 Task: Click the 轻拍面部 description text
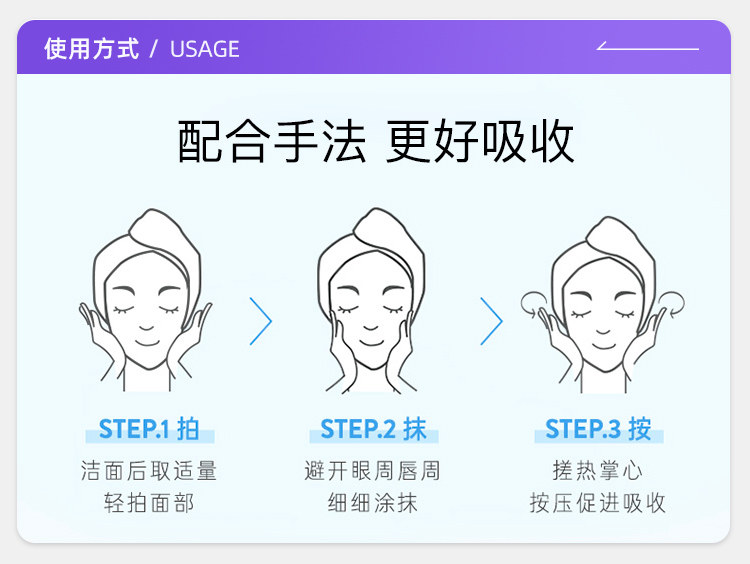coord(149,503)
